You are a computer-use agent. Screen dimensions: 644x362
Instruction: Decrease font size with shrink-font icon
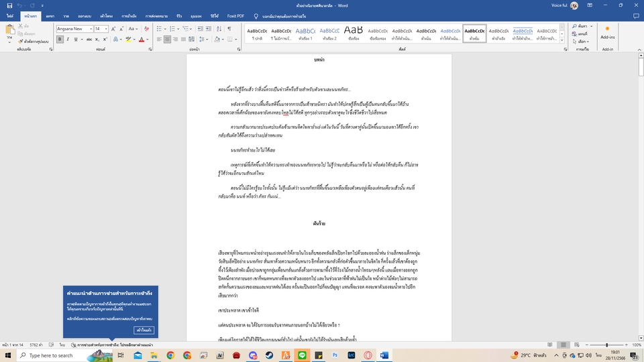point(121,29)
